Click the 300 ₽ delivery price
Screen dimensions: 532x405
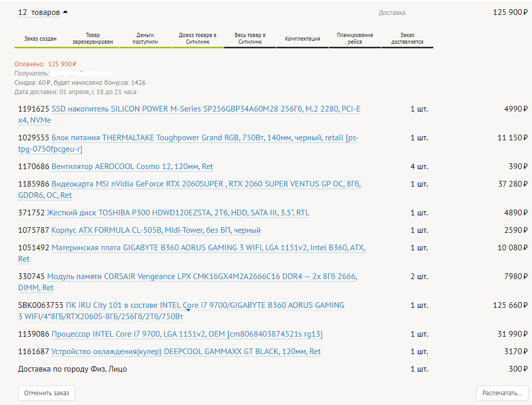click(518, 369)
